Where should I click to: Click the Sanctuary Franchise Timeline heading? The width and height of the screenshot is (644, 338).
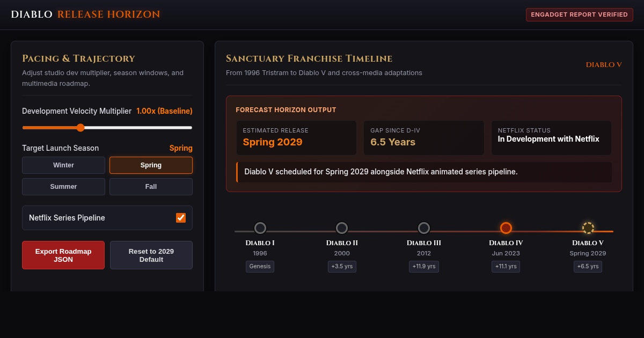click(x=309, y=58)
